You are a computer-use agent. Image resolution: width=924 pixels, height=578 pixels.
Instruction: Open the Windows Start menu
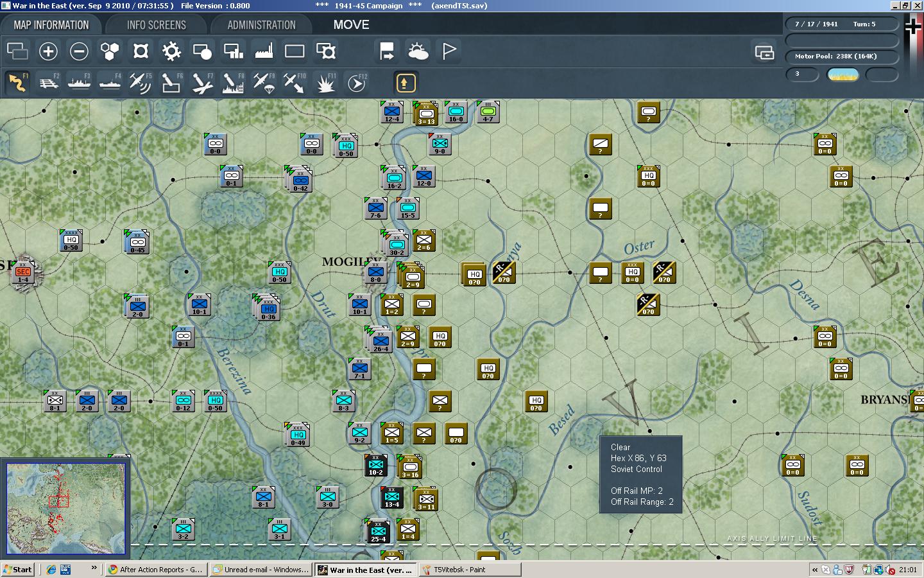pyautogui.click(x=17, y=570)
